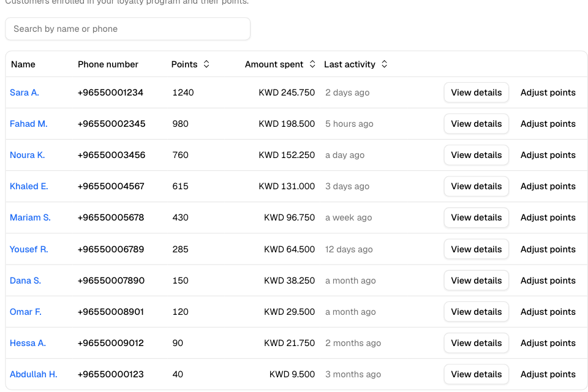
Task: Open Fahad M. customer profile link
Action: [x=29, y=124]
